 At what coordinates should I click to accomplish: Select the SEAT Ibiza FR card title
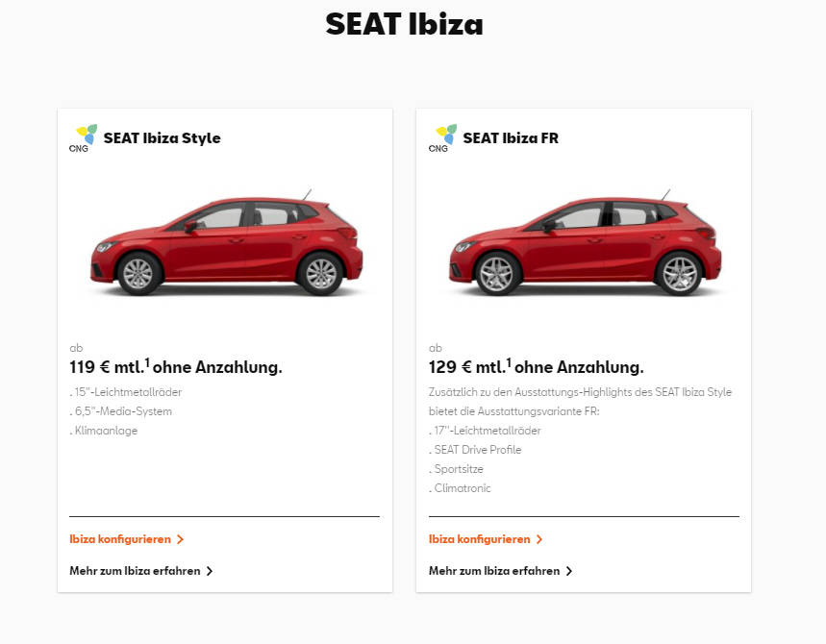(x=511, y=138)
